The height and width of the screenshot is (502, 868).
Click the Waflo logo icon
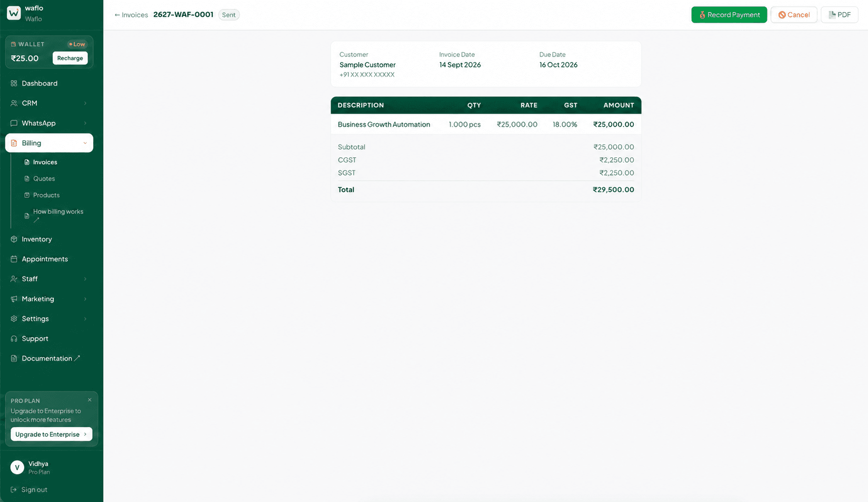[14, 13]
